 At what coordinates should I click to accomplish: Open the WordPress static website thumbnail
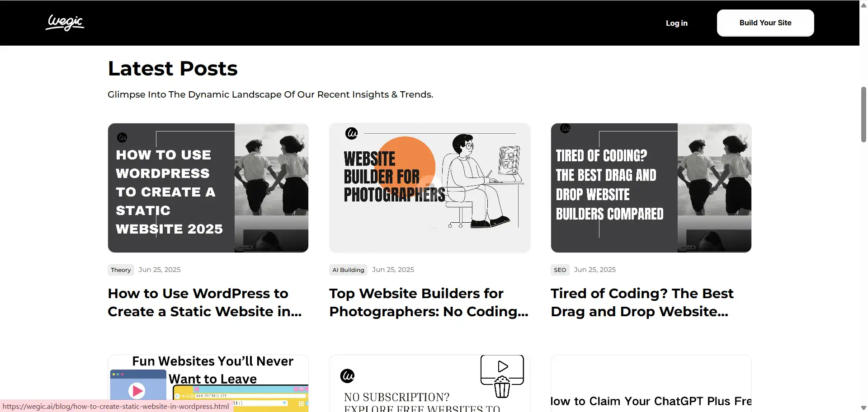pyautogui.click(x=208, y=188)
